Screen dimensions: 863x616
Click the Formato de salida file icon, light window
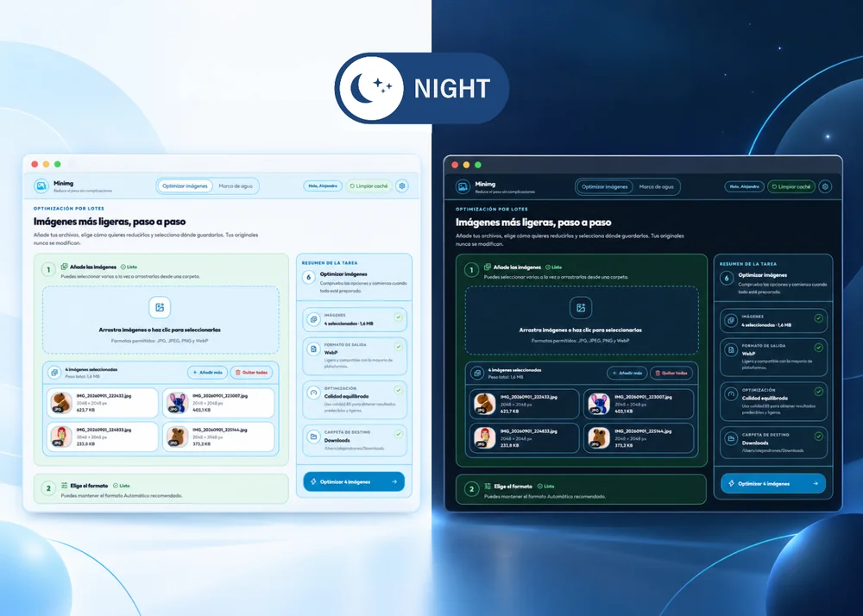[314, 349]
